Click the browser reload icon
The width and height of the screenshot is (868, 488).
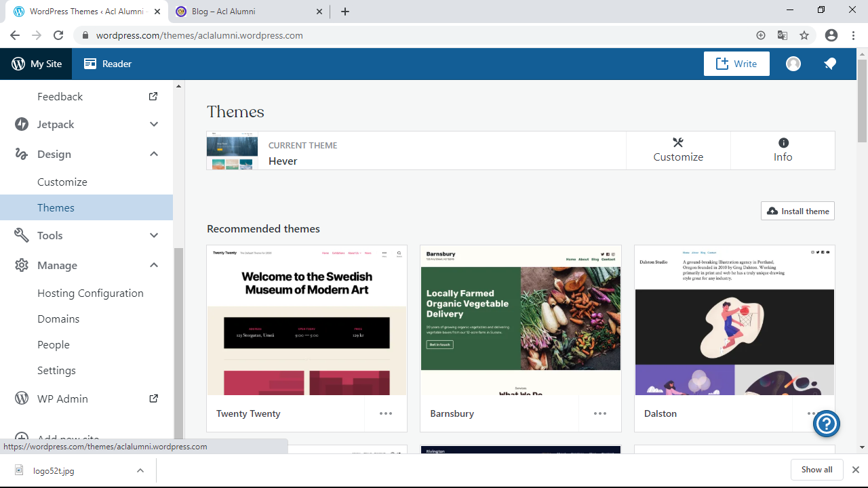58,35
